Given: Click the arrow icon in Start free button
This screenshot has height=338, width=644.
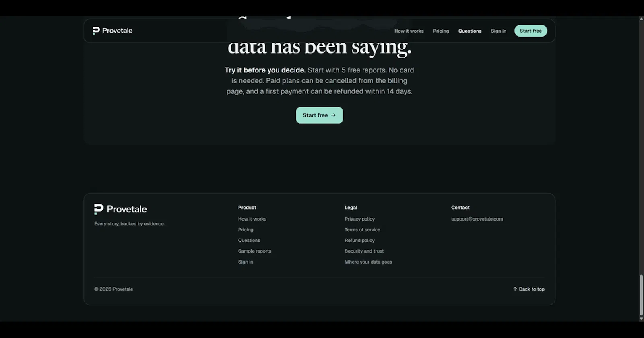Looking at the screenshot, I should point(333,115).
